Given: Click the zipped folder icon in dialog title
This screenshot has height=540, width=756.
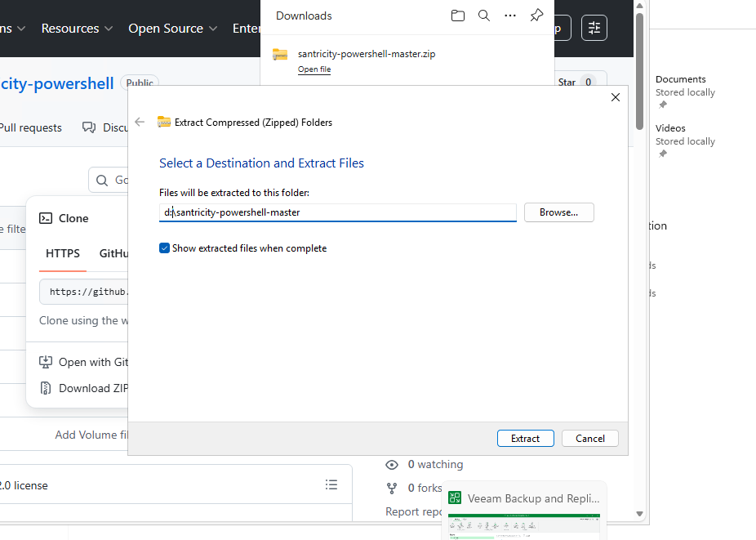Looking at the screenshot, I should click(164, 122).
